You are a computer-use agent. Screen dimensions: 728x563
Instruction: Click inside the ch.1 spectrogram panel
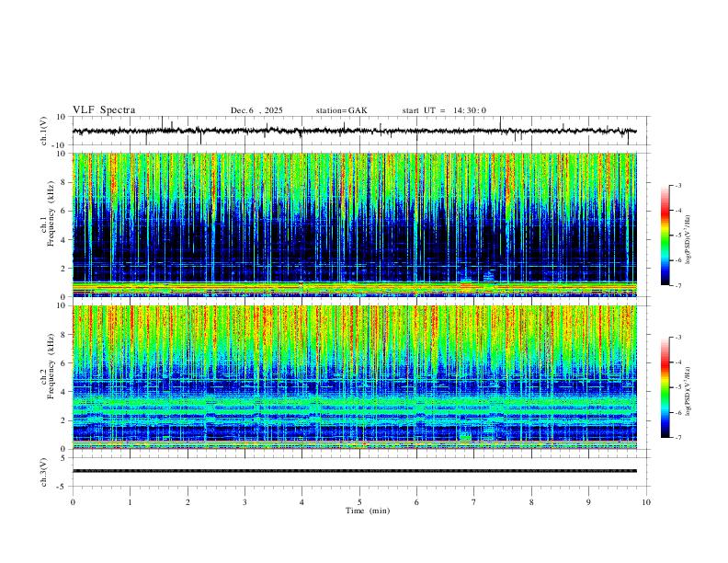354,224
